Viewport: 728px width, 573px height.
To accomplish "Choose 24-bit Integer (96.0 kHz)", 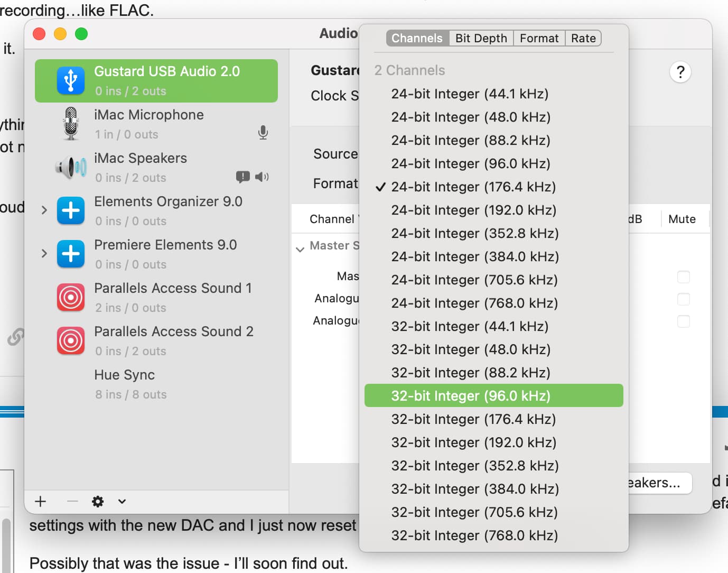I will click(x=494, y=163).
